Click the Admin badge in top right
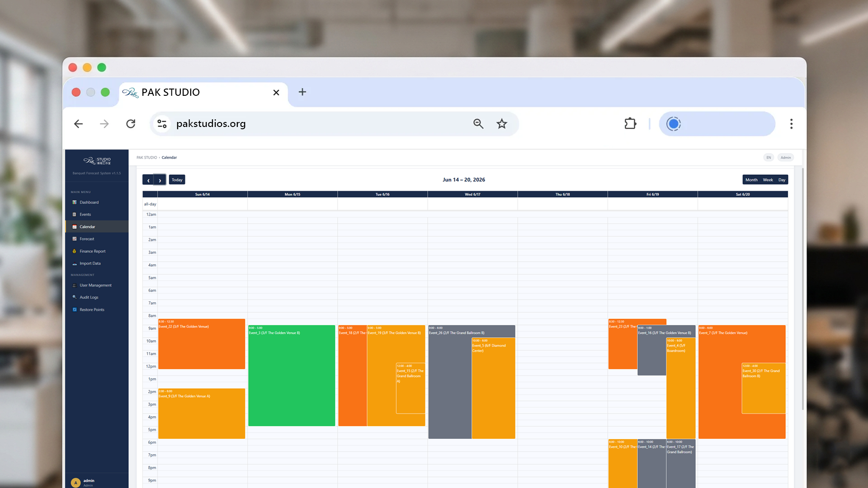868x488 pixels. point(786,158)
